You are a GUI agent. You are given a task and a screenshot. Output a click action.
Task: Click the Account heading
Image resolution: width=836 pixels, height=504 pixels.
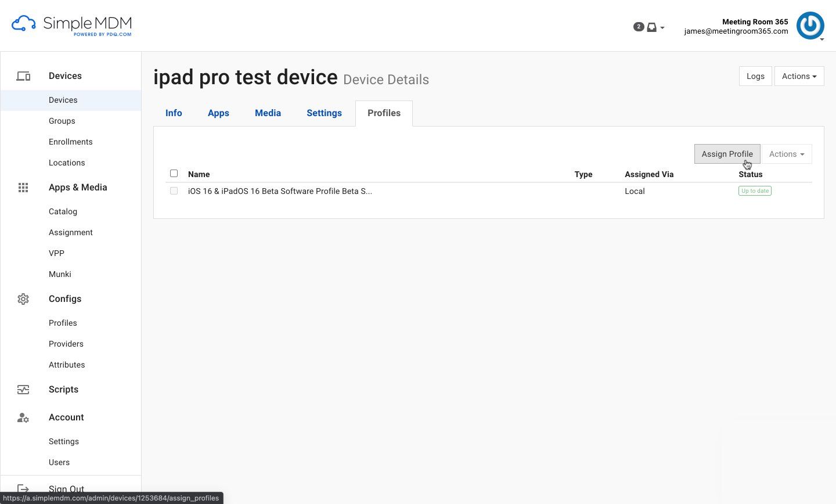[66, 417]
